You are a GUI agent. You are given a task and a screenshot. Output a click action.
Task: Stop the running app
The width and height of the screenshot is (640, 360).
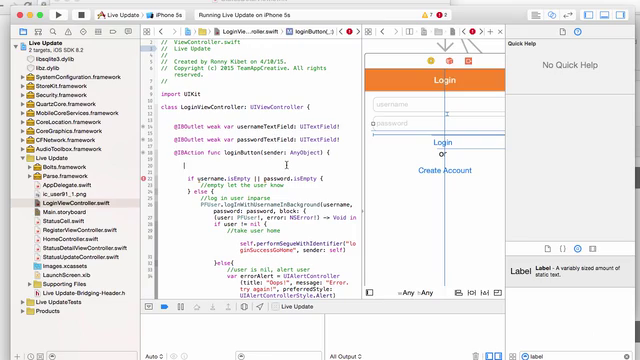(x=81, y=15)
